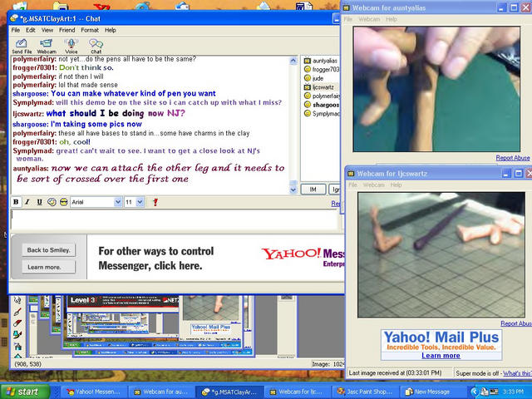
Task: Toggle italic text formatting
Action: tap(27, 202)
